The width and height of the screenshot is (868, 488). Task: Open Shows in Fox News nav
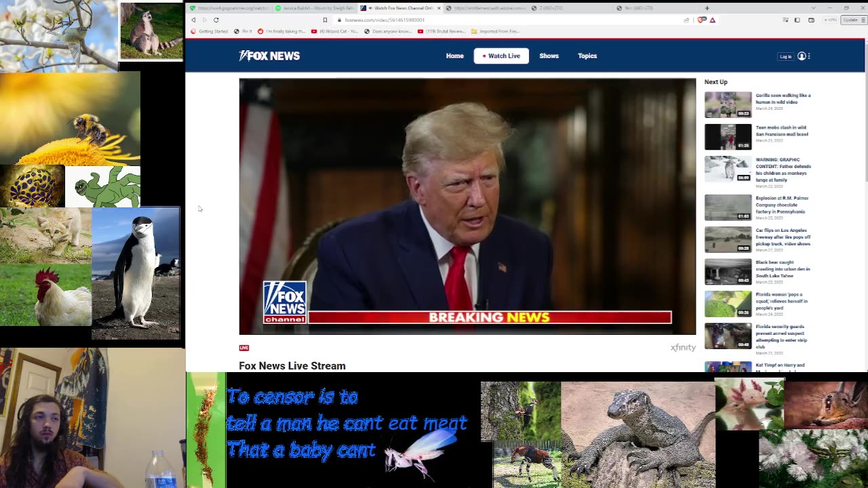pos(549,56)
